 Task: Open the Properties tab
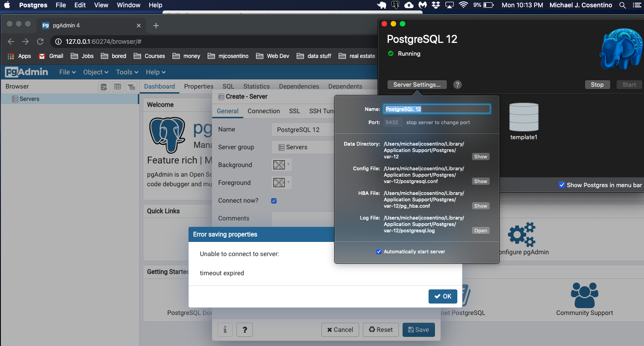(199, 86)
